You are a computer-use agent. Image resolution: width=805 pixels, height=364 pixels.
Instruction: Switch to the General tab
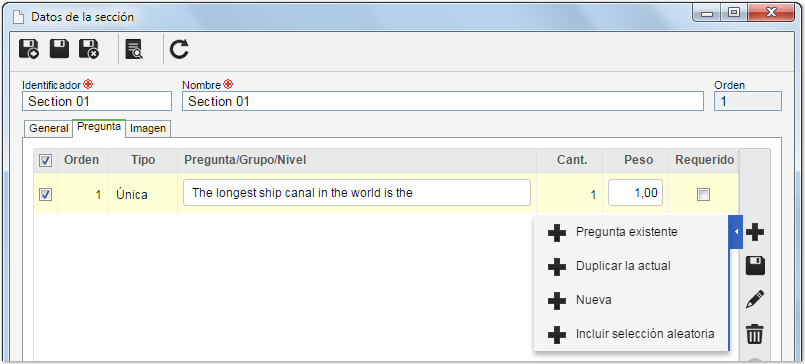click(48, 128)
